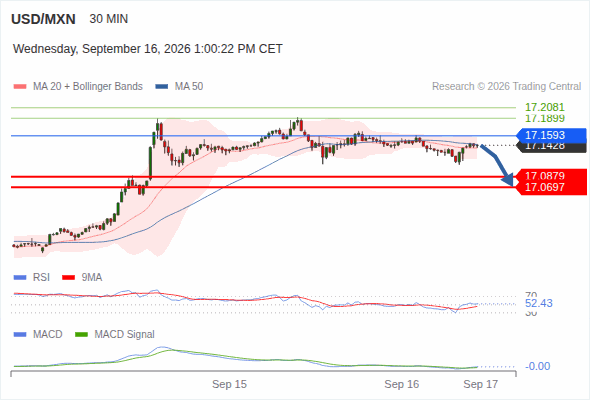
Task: Click the Research © 2026 Trading Central text
Action: tap(506, 87)
